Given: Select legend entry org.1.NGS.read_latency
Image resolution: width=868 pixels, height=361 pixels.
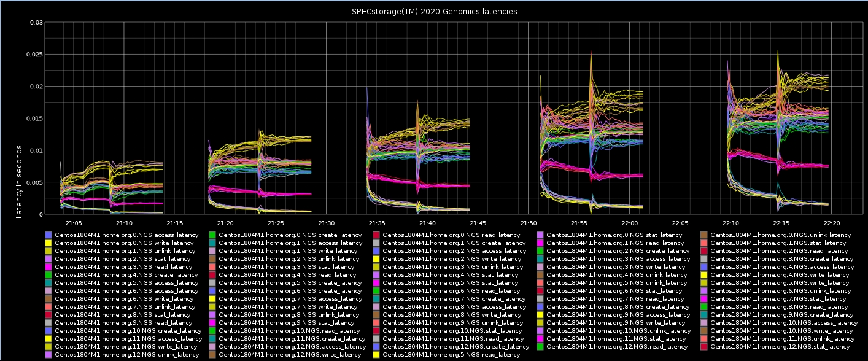Looking at the screenshot, I should [611, 243].
